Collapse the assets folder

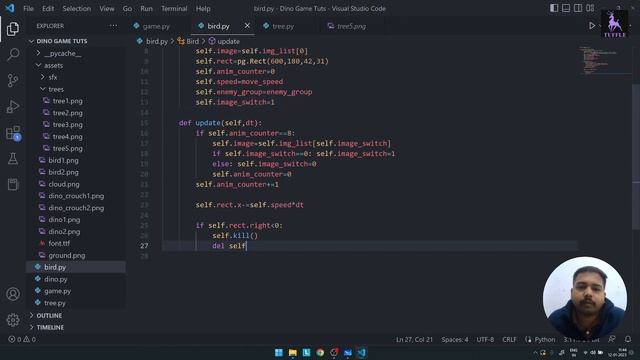point(53,65)
